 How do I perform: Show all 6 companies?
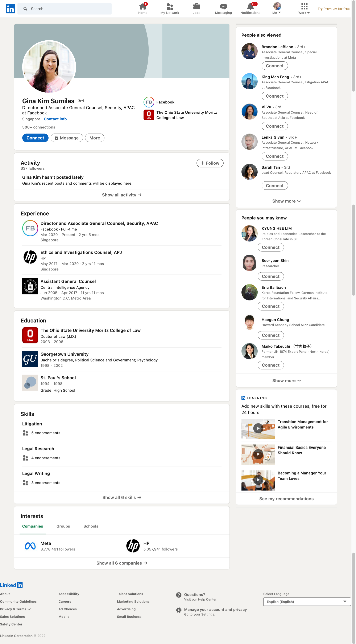click(122, 563)
